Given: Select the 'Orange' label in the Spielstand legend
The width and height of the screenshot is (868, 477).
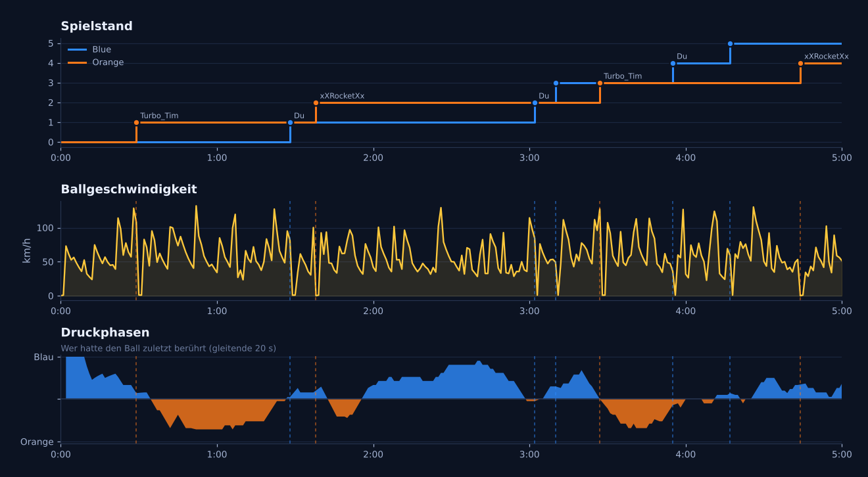Looking at the screenshot, I should click(x=108, y=63).
